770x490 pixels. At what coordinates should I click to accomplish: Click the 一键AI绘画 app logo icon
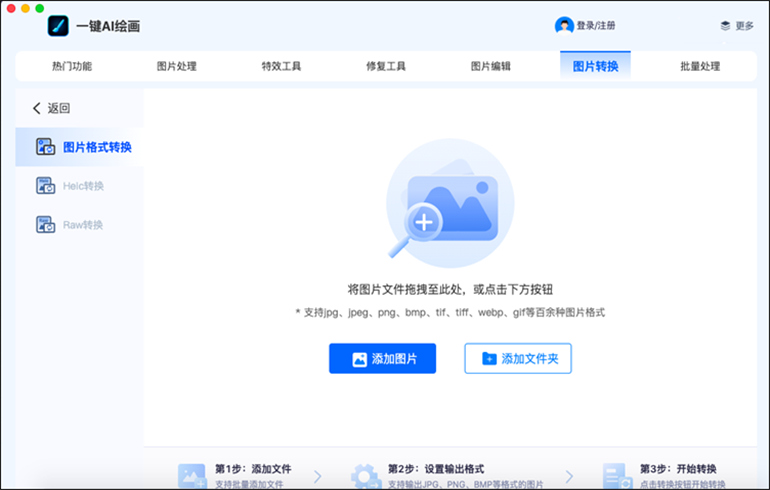coord(58,26)
